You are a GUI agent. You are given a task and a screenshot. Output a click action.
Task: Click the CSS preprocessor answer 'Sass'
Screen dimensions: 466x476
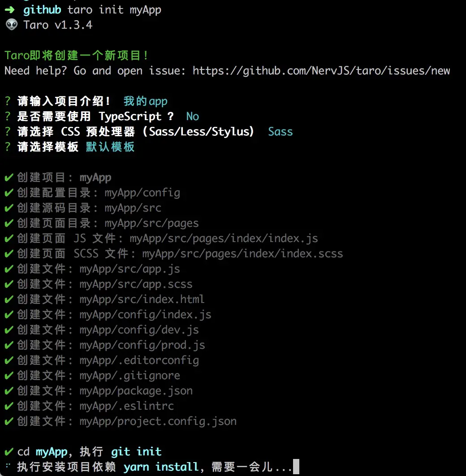280,131
